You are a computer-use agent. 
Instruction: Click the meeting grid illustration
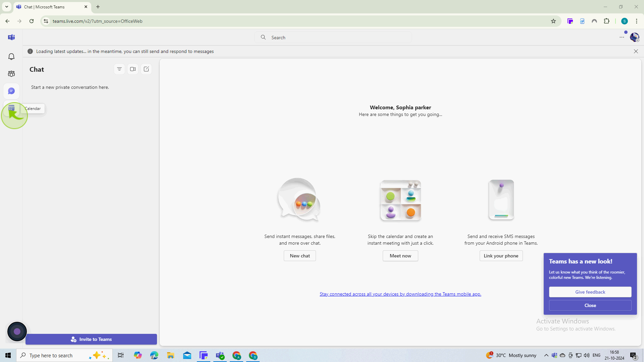[x=400, y=200]
